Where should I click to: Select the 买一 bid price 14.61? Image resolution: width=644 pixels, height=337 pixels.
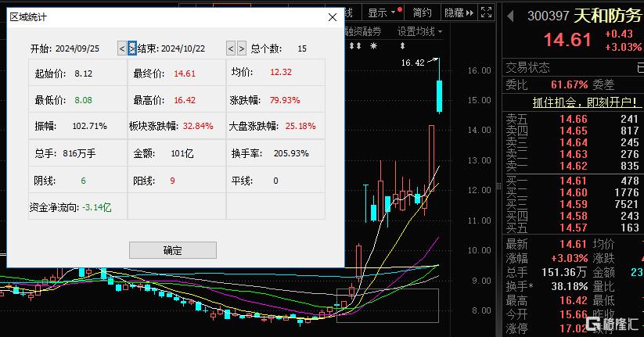(574, 181)
